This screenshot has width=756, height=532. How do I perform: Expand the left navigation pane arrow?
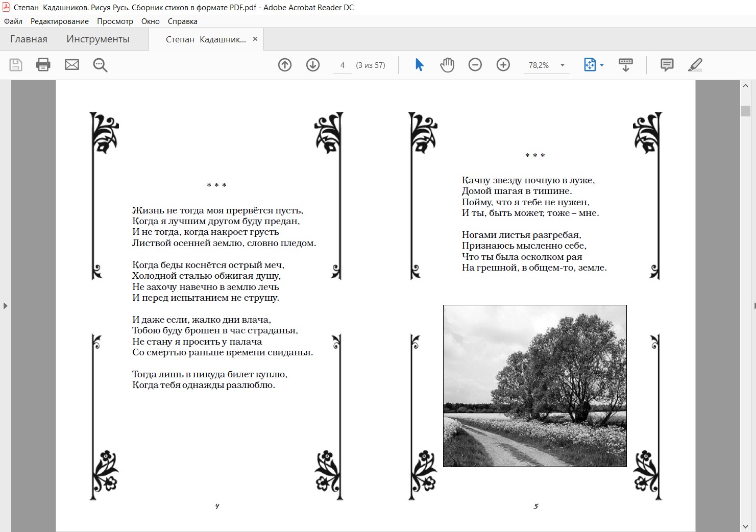coord(5,306)
